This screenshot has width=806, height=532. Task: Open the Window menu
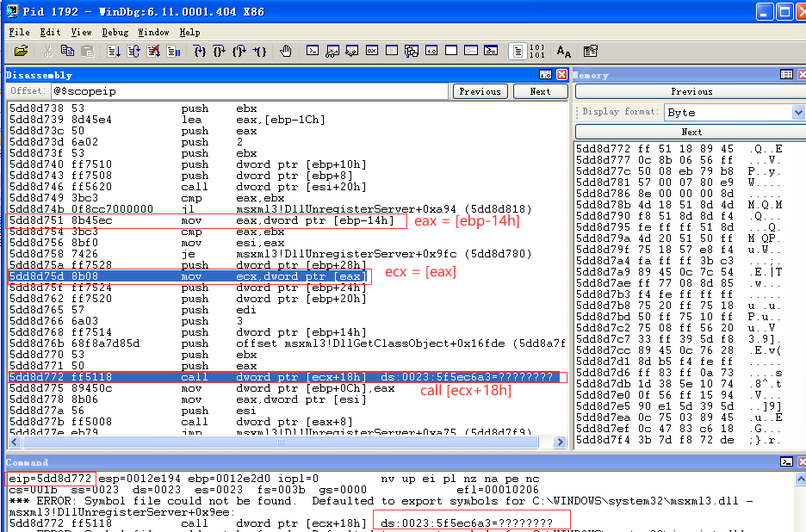[153, 32]
